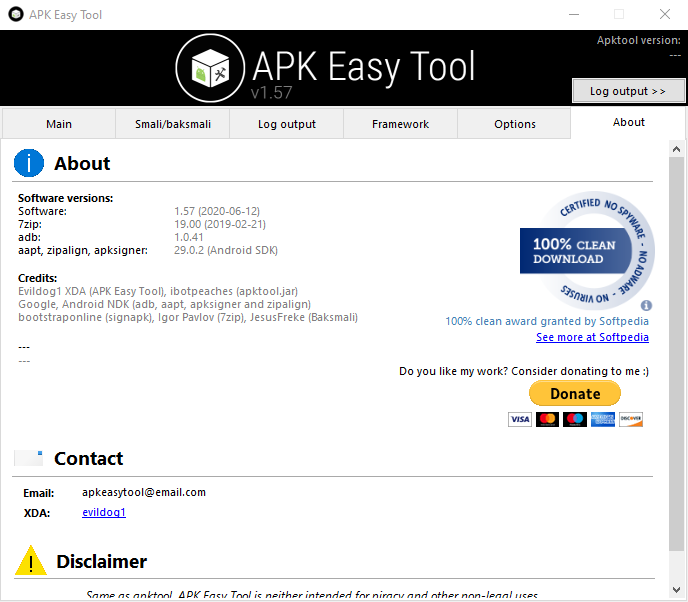This screenshot has width=688, height=602.
Task: Click the 7zip version 19.00 (2019-02-21)
Action: [220, 224]
